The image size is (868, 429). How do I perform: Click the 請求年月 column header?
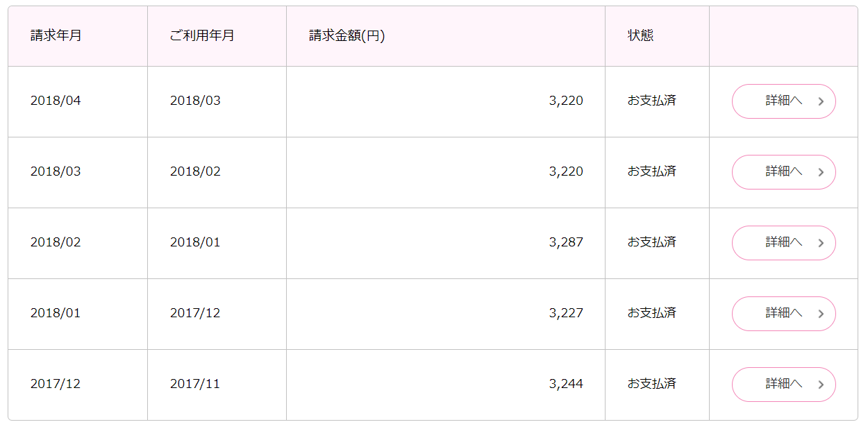(56, 35)
